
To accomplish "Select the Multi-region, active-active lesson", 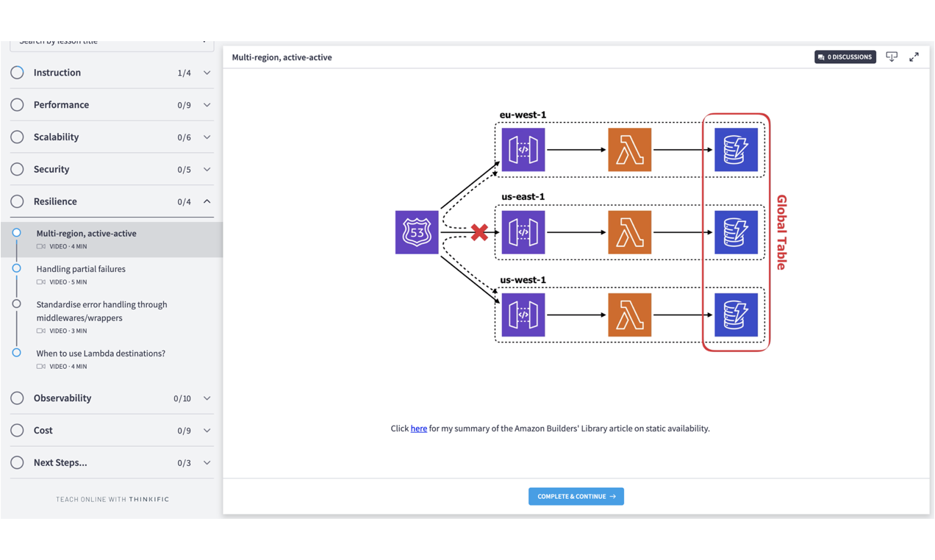I will point(85,233).
